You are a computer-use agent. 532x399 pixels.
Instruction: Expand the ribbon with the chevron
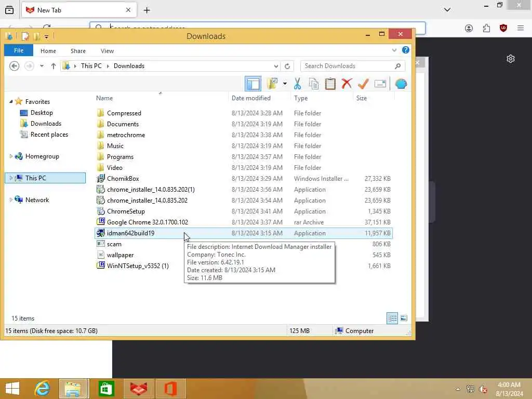click(394, 50)
